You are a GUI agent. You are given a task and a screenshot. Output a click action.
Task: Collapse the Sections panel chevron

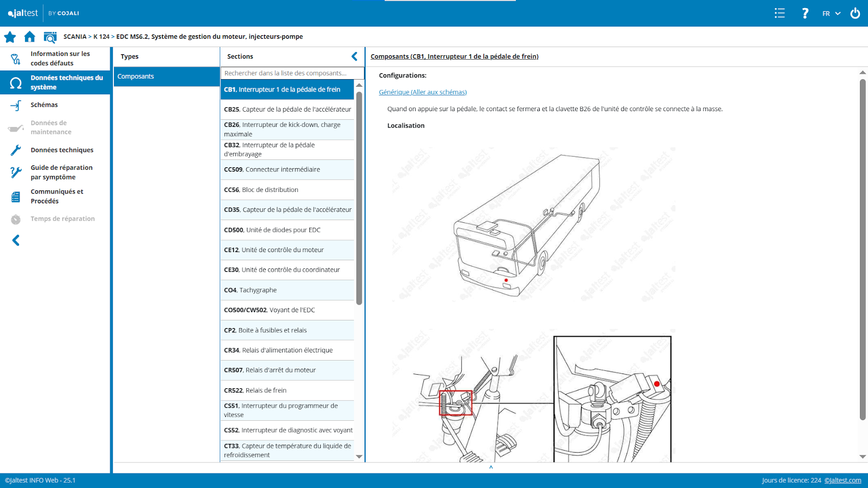[354, 56]
